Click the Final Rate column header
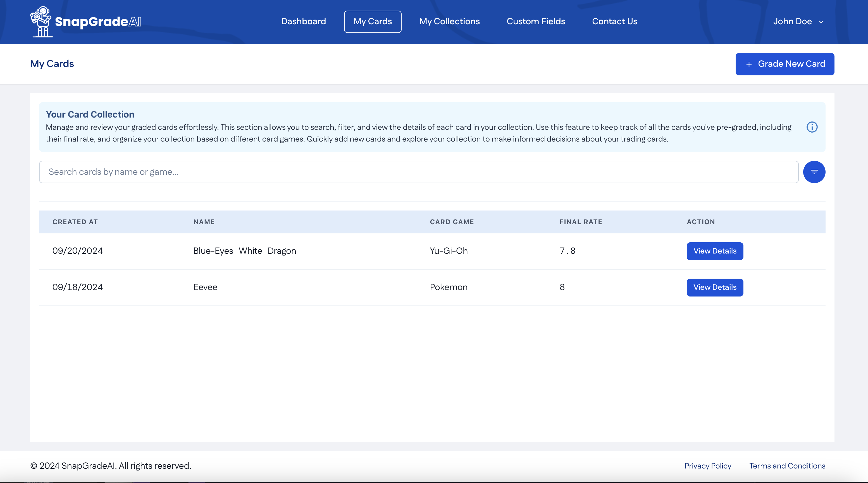 pos(581,222)
